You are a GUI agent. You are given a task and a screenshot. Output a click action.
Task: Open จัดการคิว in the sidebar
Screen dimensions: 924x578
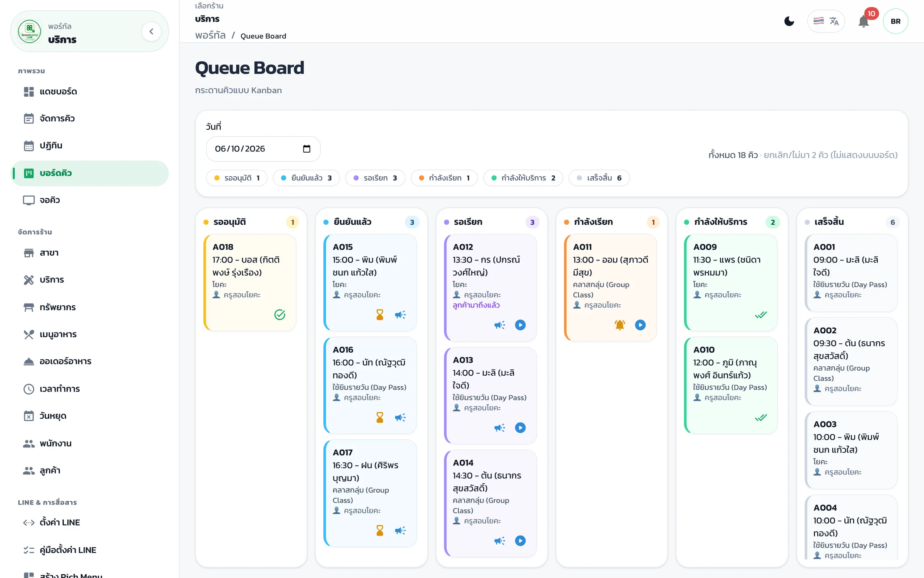89,119
